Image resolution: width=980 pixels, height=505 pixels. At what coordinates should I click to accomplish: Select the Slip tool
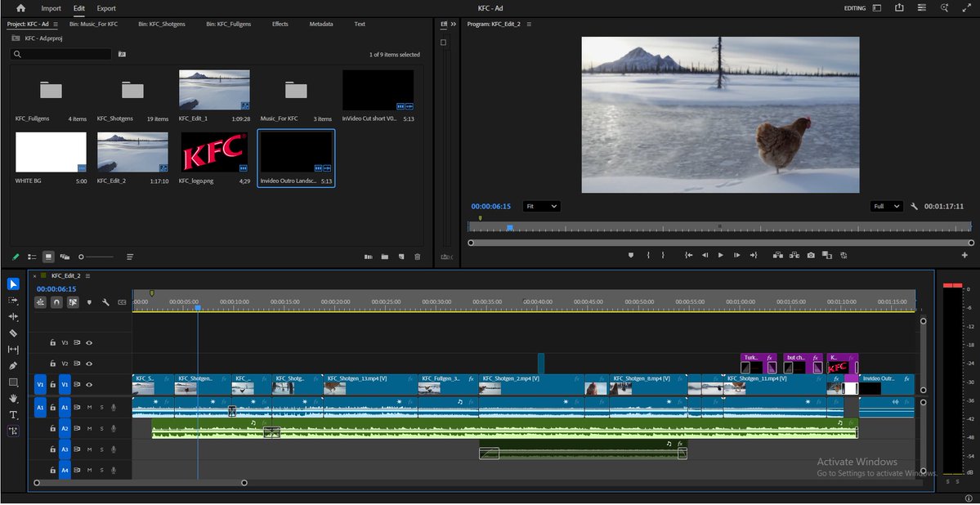coord(13,350)
